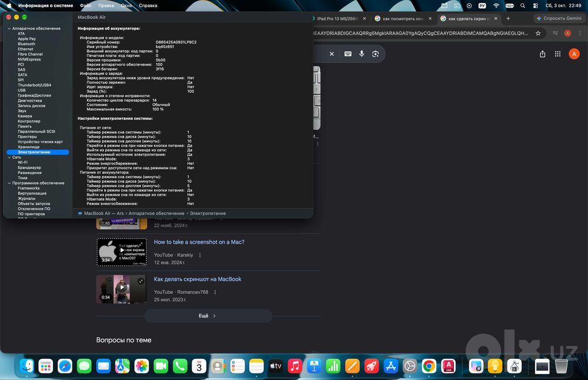
Task: Open Keynote from the Dock
Action: click(314, 366)
